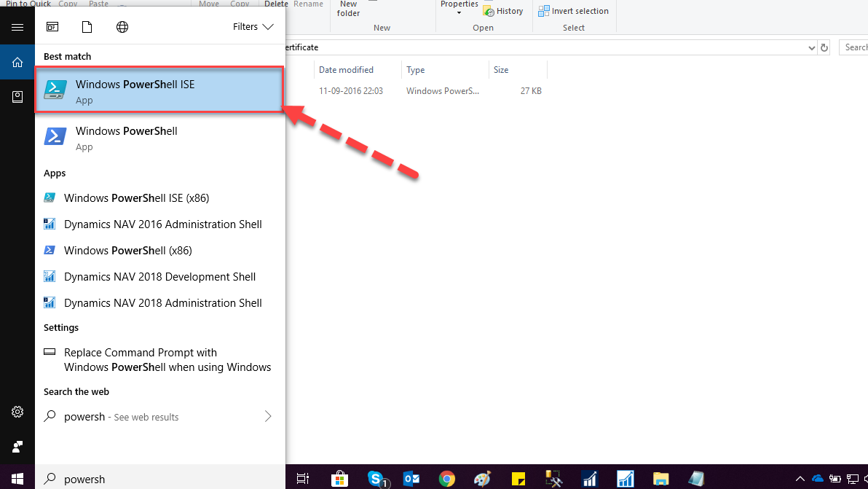Filter search results by Documents icon
Image resolution: width=868 pixels, height=489 pixels.
pos(87,26)
